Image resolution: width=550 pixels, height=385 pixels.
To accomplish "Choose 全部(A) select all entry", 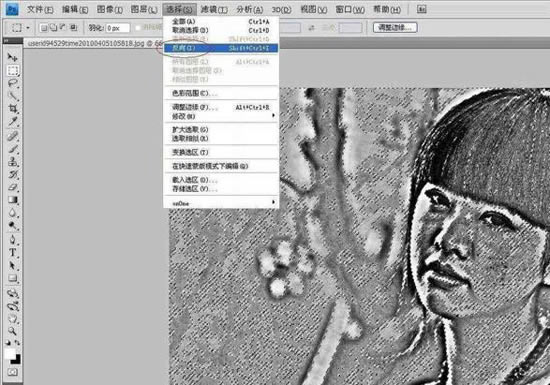I will (x=221, y=21).
